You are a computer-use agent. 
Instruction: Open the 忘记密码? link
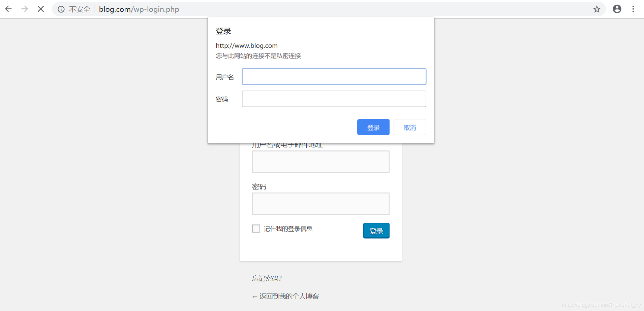pos(267,278)
